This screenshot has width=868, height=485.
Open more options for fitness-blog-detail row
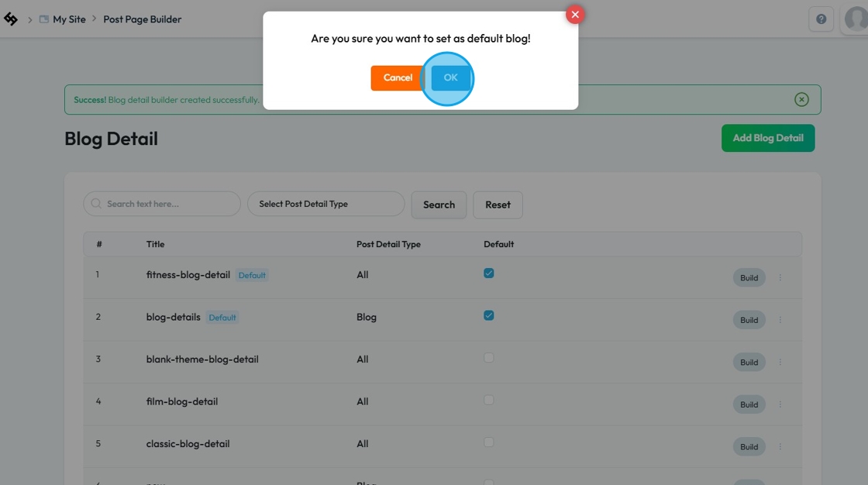click(x=780, y=277)
